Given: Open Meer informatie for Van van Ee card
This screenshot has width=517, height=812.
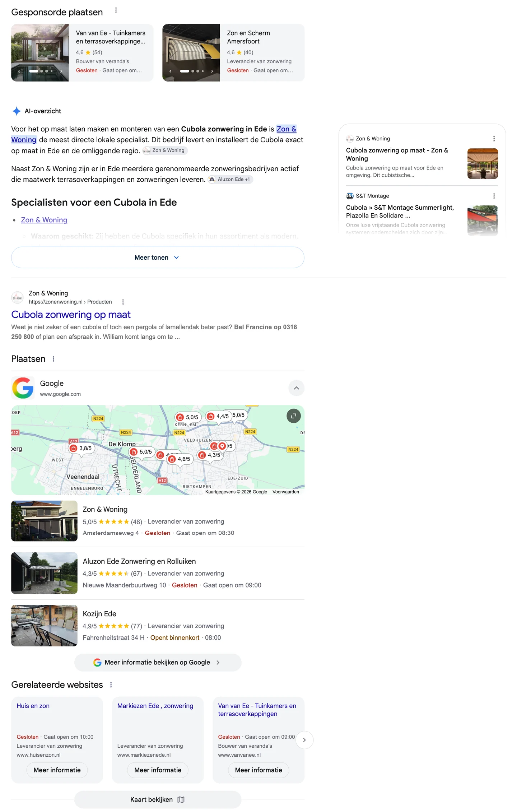Looking at the screenshot, I should coord(258,770).
